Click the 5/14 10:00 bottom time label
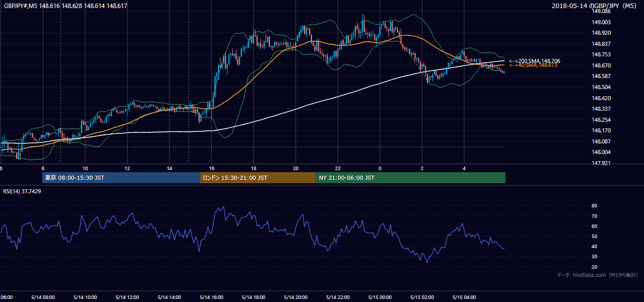Viewport: 644px width, 302px height. pos(84,297)
